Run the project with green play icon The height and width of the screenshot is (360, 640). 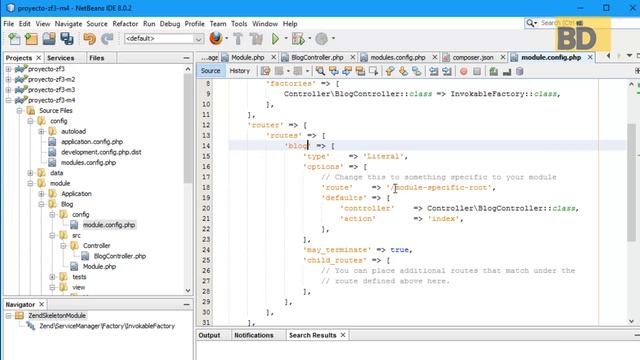pyautogui.click(x=276, y=39)
